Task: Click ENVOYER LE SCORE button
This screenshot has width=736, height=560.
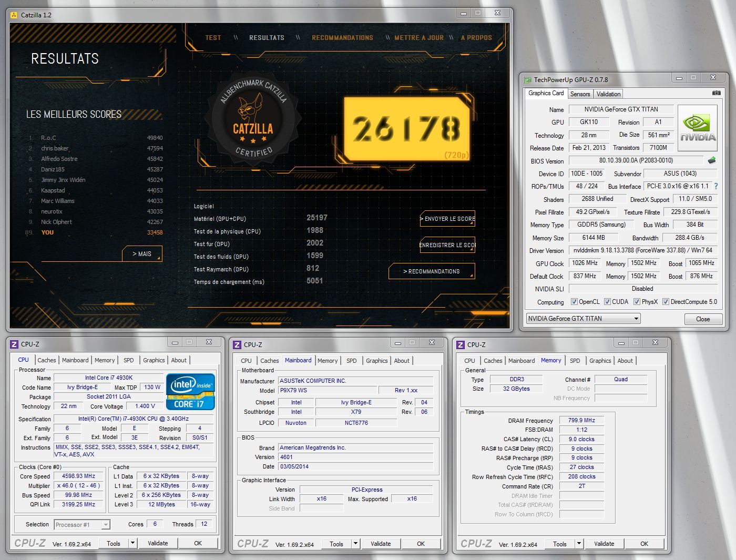Action: tap(447, 219)
